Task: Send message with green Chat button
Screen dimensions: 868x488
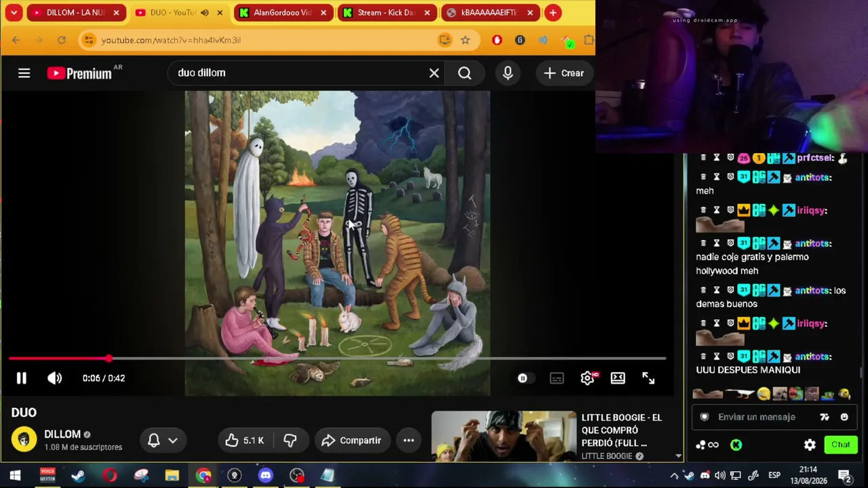Action: click(840, 445)
